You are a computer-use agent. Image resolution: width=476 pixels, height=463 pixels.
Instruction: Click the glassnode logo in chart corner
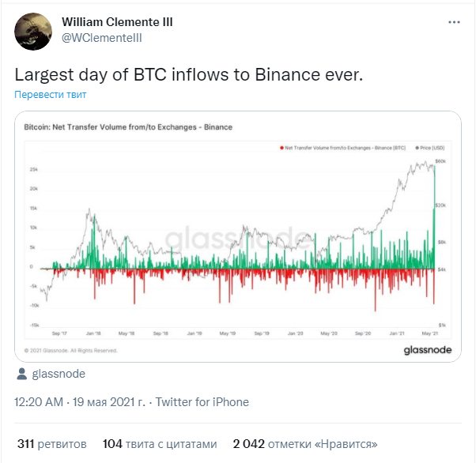[x=428, y=350]
